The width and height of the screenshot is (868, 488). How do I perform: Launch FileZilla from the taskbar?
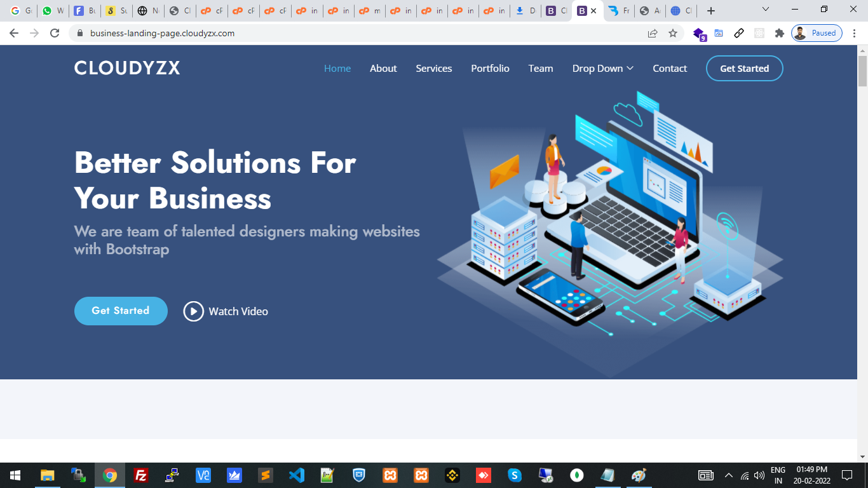pyautogui.click(x=141, y=475)
